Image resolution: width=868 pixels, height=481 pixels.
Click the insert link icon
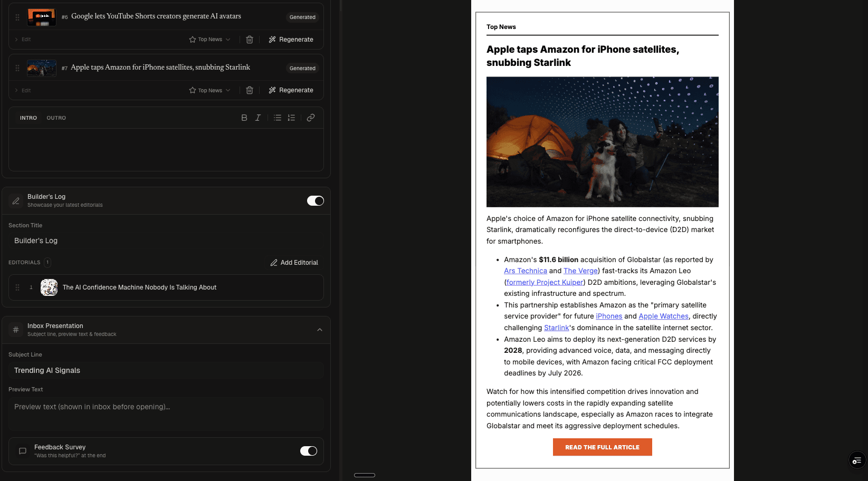[x=311, y=118]
